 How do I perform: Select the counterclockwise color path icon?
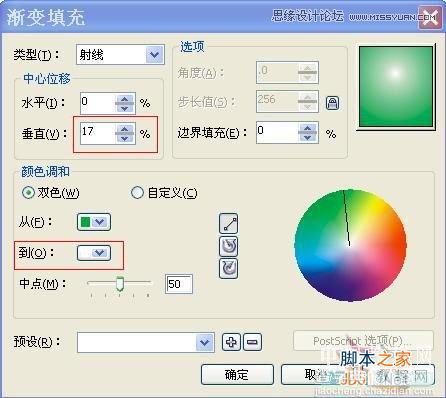(229, 246)
